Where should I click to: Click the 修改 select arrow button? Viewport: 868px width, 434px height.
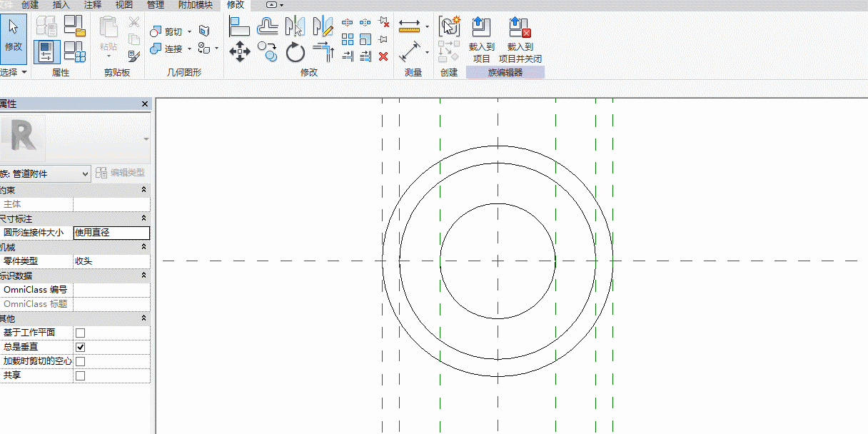(14, 39)
